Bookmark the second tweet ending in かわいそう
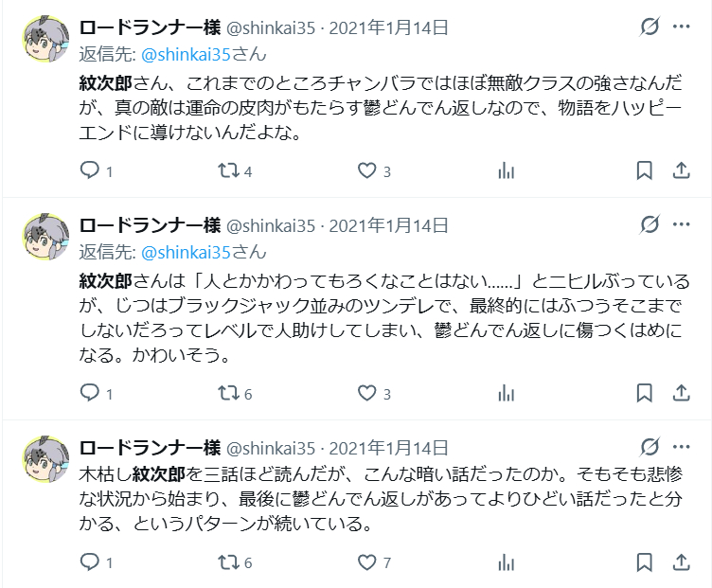This screenshot has height=588, width=712. (644, 393)
